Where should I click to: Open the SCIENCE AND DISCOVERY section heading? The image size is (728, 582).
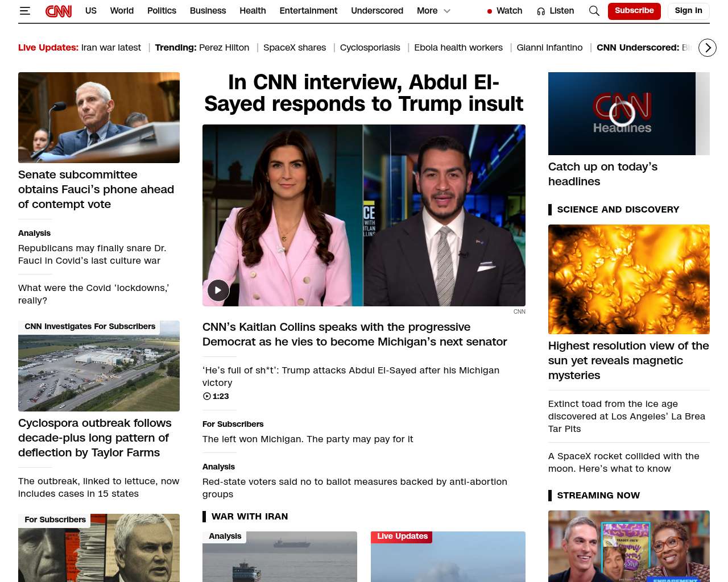[x=618, y=209]
